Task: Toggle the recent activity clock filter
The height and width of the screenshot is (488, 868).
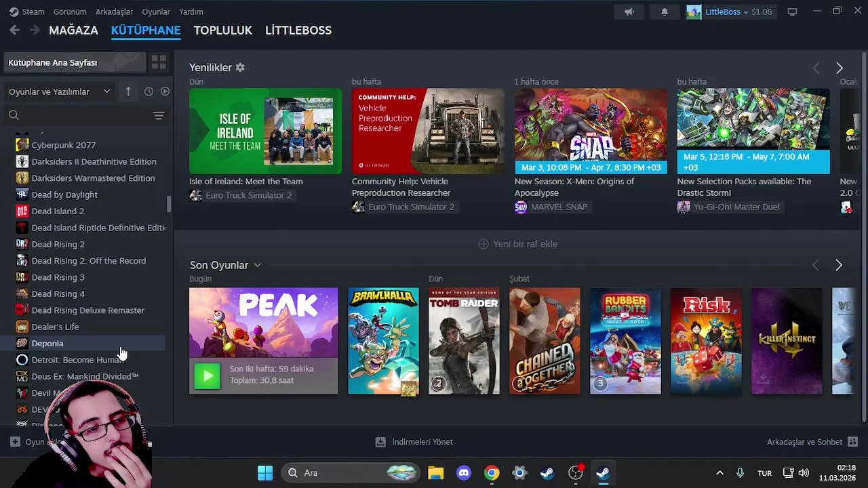Action: coord(149,91)
